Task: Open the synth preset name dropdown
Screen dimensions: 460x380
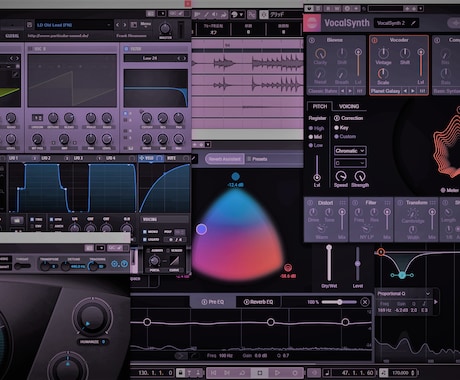Action: (73, 25)
